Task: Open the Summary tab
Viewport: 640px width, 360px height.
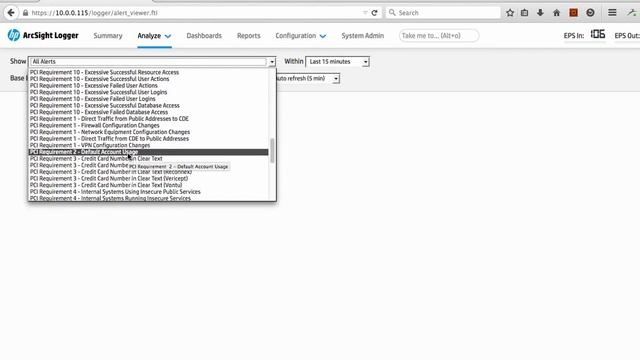Action: coord(108,36)
